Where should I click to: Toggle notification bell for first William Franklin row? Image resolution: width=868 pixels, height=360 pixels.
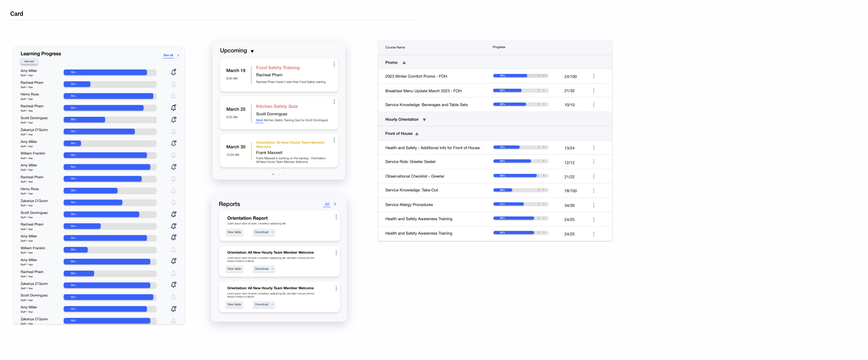173,155
